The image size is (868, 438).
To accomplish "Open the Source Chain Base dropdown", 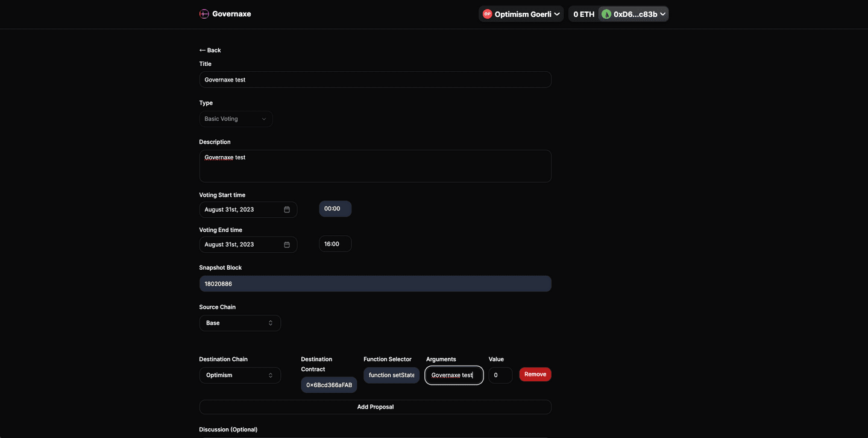I will pyautogui.click(x=240, y=323).
